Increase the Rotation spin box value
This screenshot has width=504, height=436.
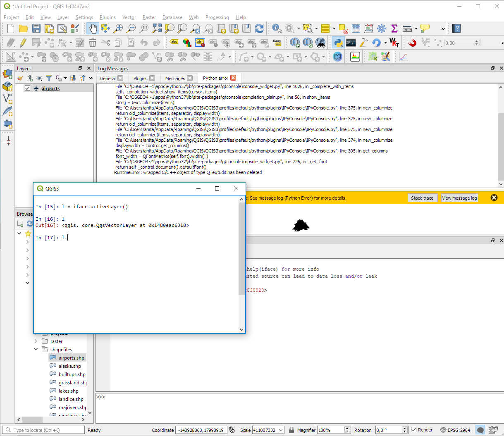[x=405, y=428]
